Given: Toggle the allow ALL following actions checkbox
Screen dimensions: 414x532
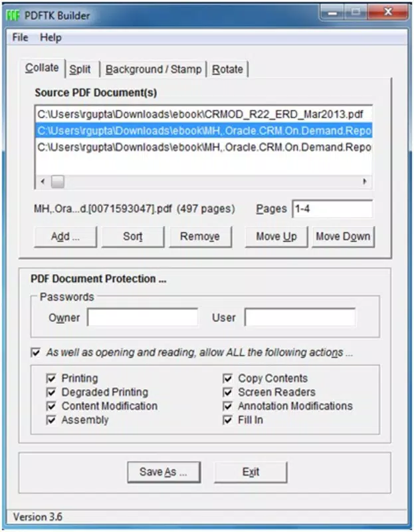Looking at the screenshot, I should pyautogui.click(x=36, y=352).
